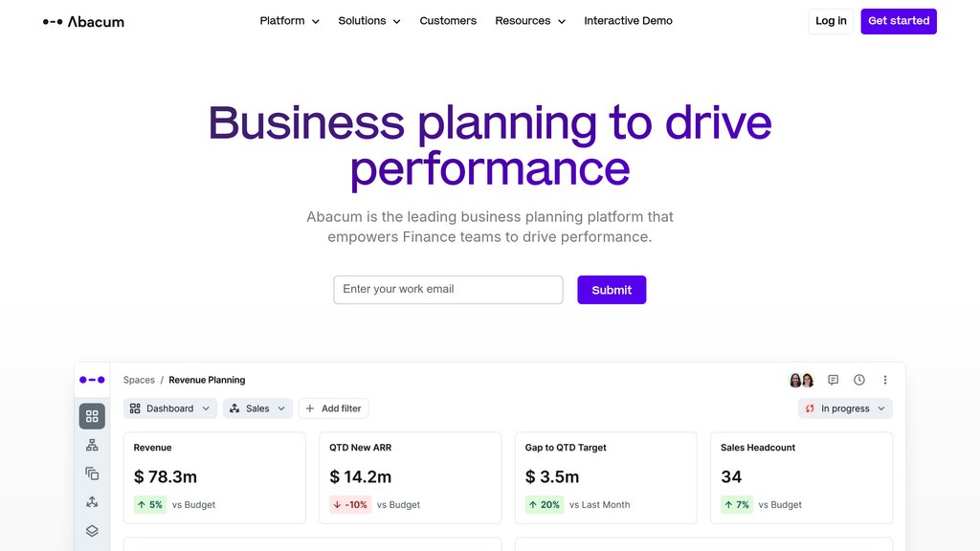This screenshot has width=980, height=551.
Task: Open the comments icon in Revenue Planning
Action: point(834,380)
